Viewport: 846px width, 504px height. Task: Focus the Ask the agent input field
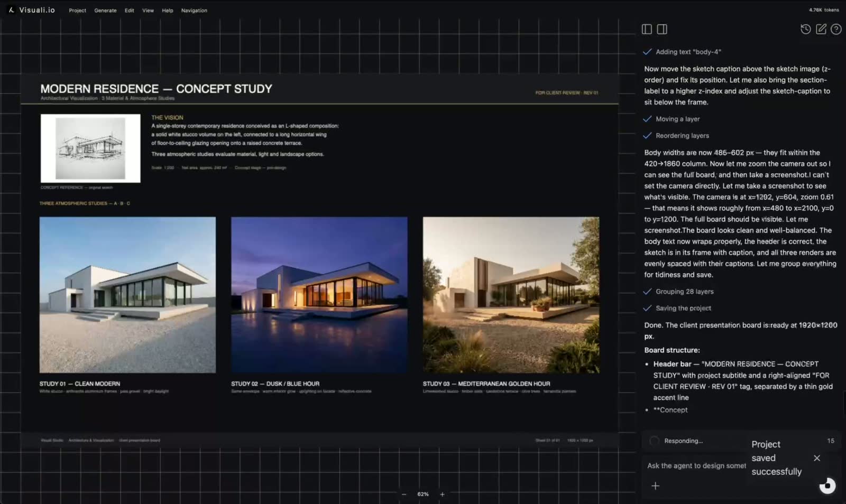tap(696, 465)
